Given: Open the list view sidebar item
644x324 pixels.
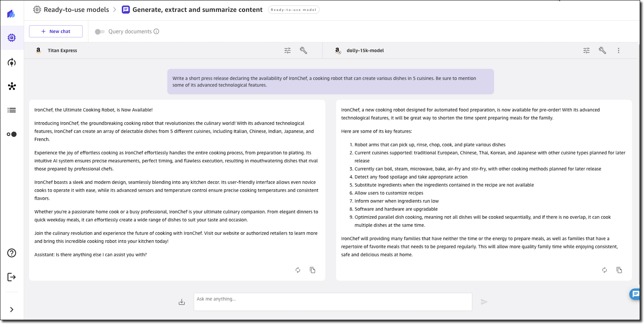Looking at the screenshot, I should (12, 110).
